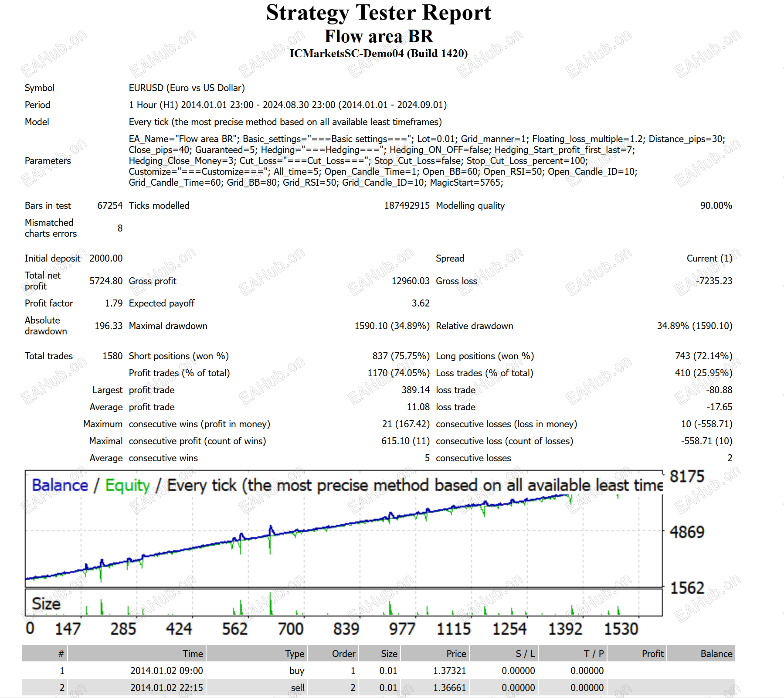Select Maximal drawdown value 1590.10 (34.89%)
784x698 pixels.
click(x=392, y=326)
